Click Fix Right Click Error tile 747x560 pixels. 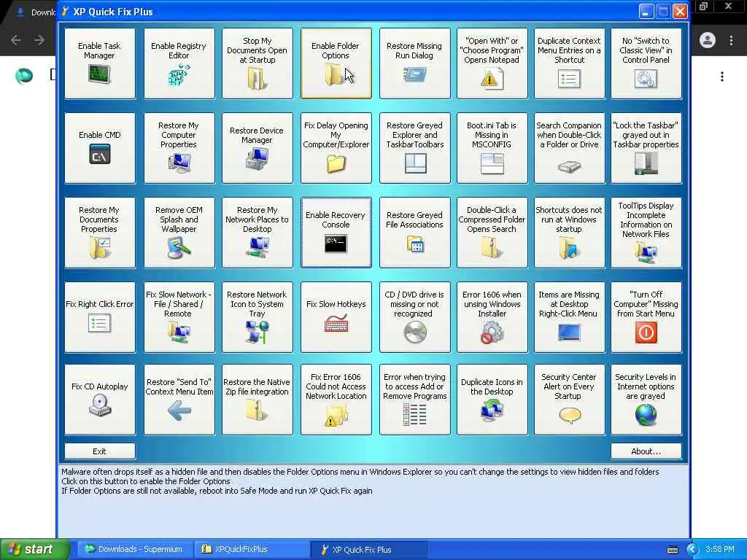coord(100,317)
